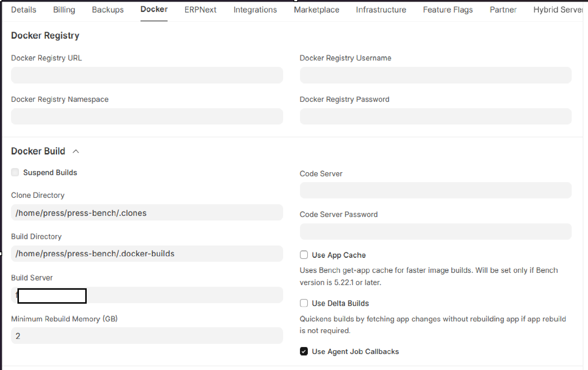Go to the ERPNext tab
This screenshot has height=370, width=588.
click(x=200, y=10)
